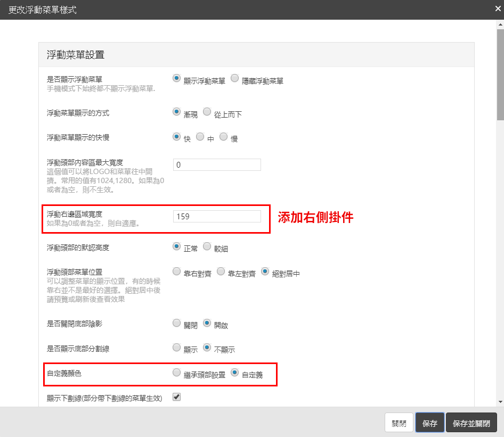Select 隱藏浮動菜單 radio option
This screenshot has width=504, height=437.
coord(234,78)
